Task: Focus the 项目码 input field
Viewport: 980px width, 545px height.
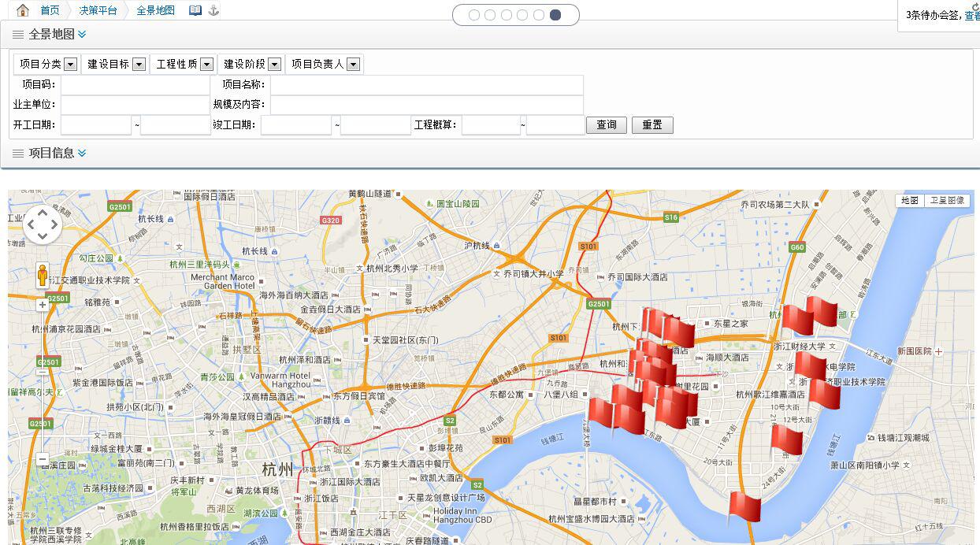Action: click(x=135, y=85)
